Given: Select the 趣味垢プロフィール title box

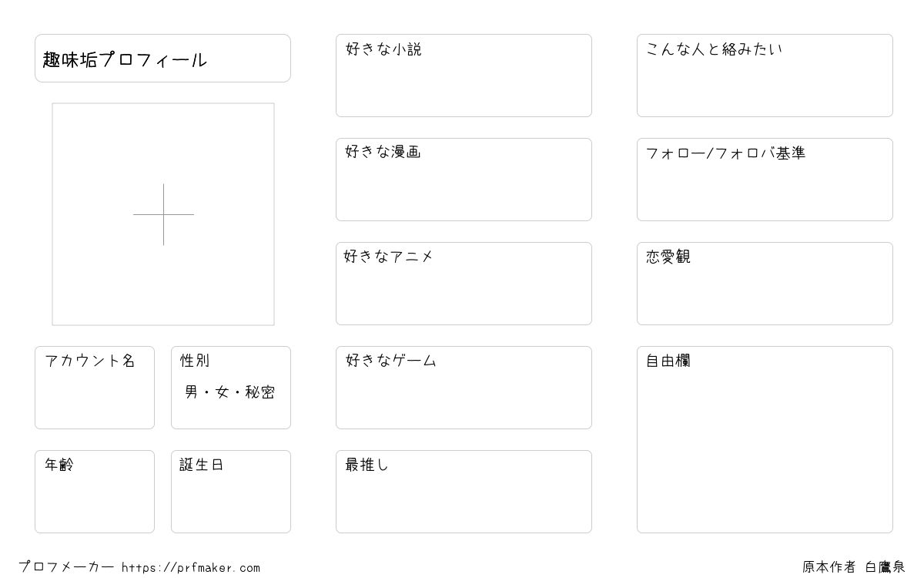Looking at the screenshot, I should (x=162, y=58).
